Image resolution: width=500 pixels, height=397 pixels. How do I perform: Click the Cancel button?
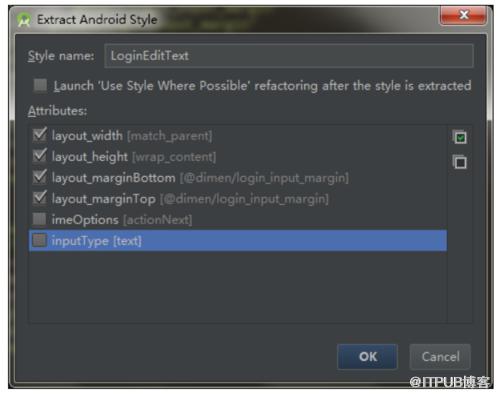[x=440, y=357]
